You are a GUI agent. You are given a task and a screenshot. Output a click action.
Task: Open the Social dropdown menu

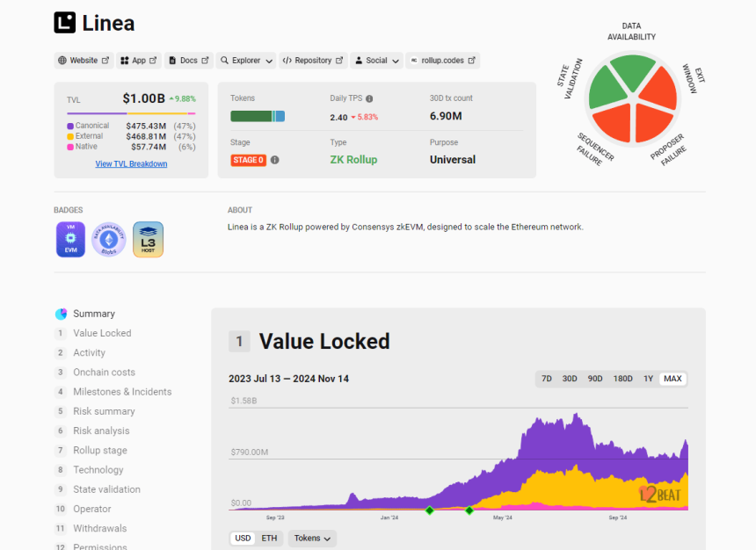click(376, 61)
